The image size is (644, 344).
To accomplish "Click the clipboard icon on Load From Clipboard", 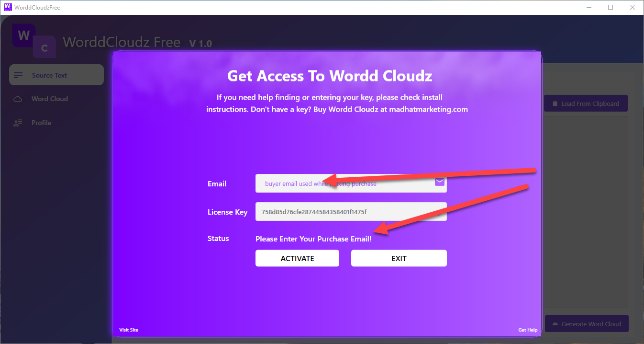I will [555, 103].
